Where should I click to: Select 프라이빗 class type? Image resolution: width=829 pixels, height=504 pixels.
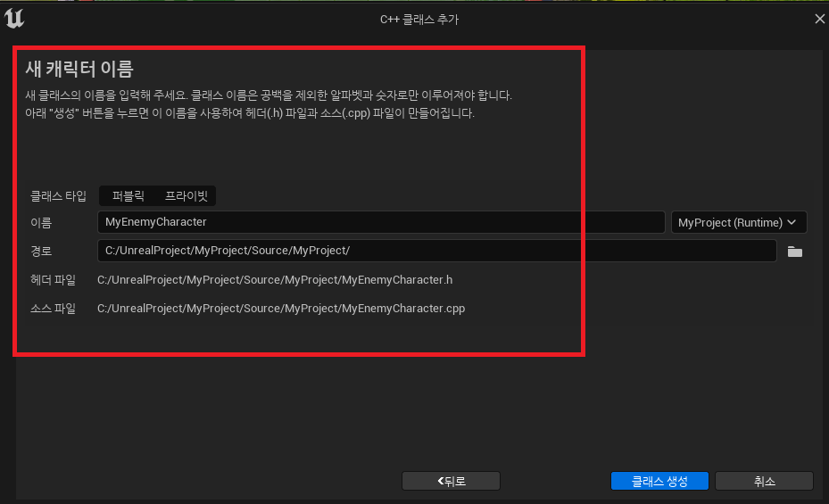(187, 196)
